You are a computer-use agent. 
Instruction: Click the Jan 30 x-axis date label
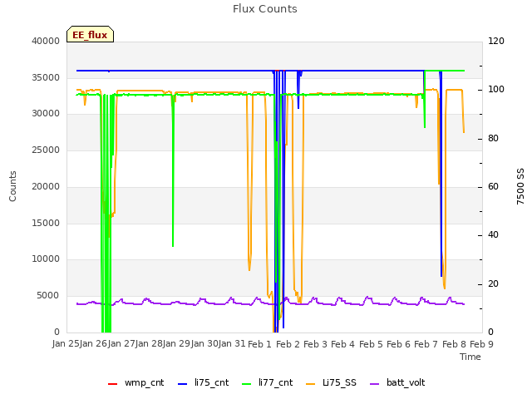[x=205, y=343]
